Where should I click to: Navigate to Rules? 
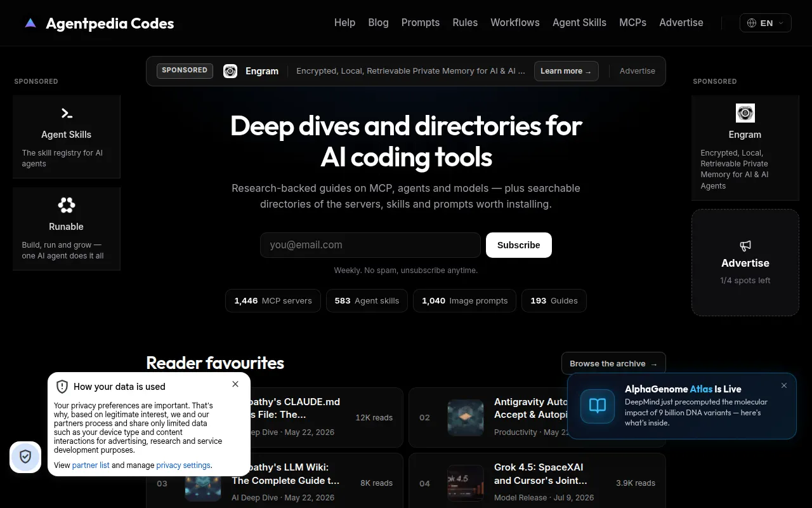(465, 23)
